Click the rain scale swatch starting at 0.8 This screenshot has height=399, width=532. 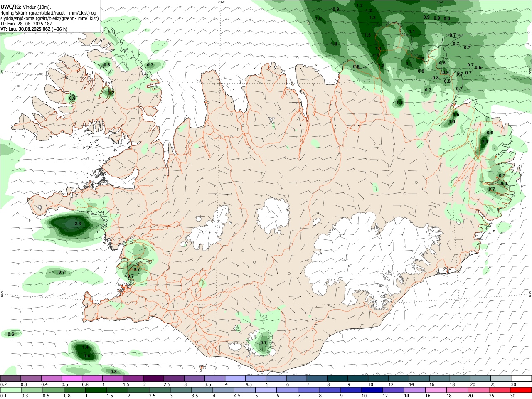(75, 390)
